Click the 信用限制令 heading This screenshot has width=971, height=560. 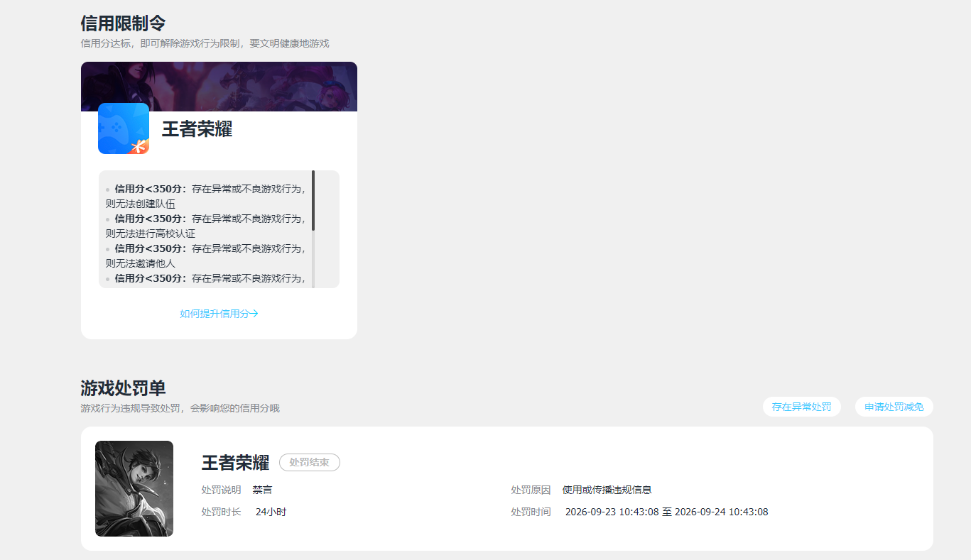click(123, 23)
